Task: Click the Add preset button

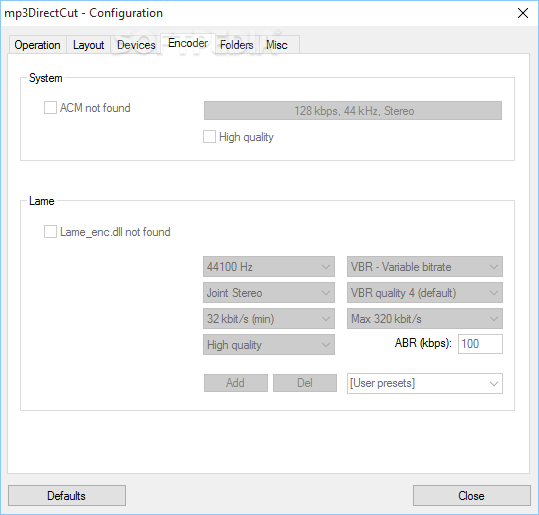Action: pyautogui.click(x=236, y=383)
